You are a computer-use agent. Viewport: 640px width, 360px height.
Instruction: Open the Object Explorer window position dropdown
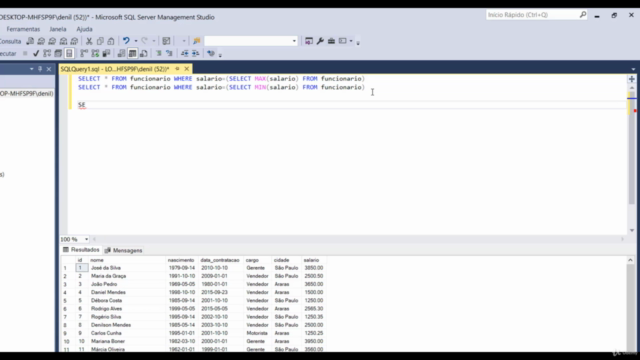coord(31,69)
